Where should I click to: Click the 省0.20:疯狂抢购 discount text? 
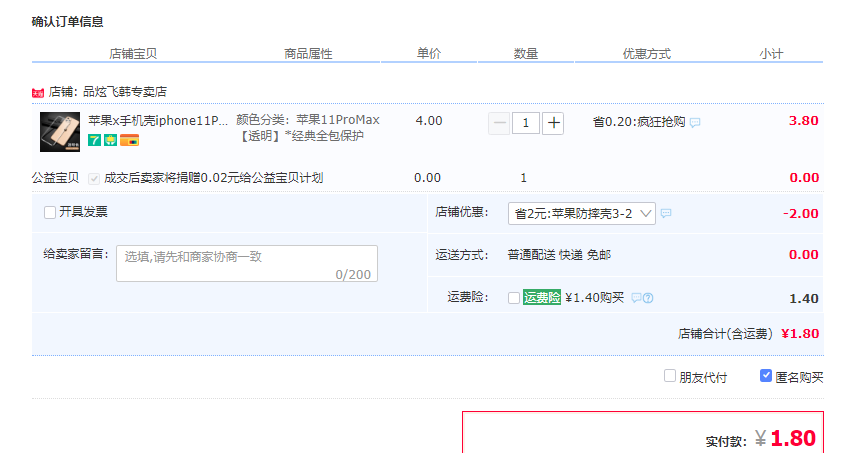639,122
